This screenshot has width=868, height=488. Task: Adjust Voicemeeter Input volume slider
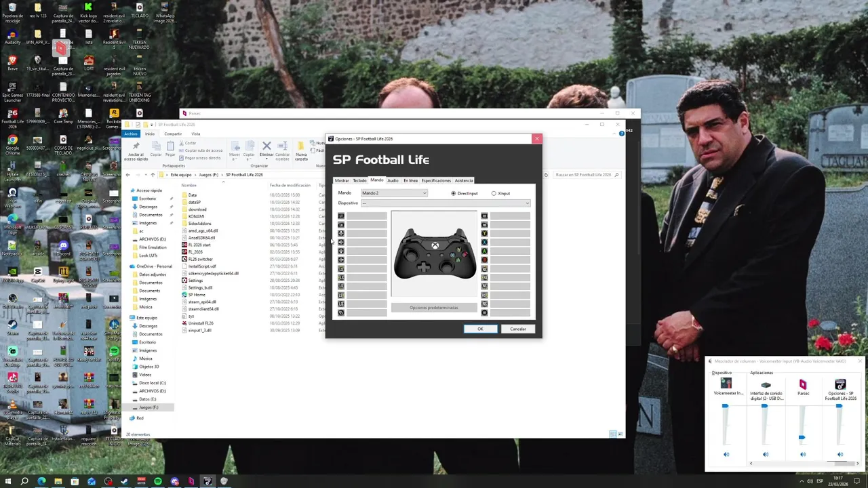point(726,406)
